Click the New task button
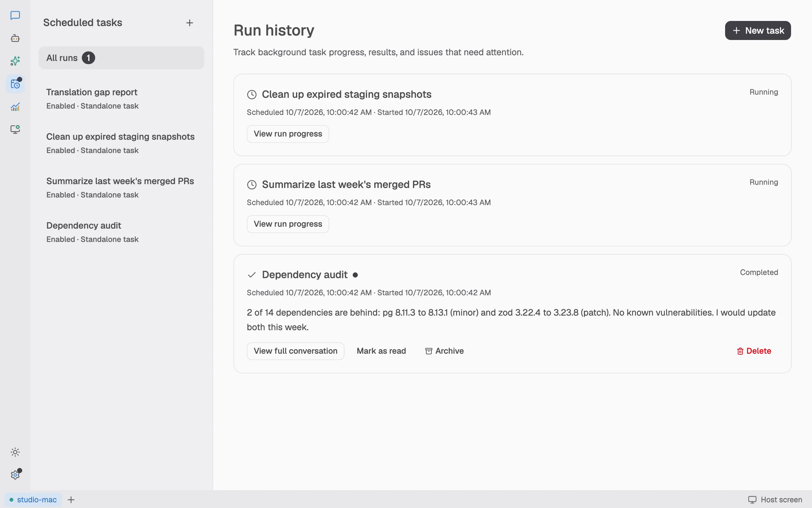812x508 pixels. click(758, 30)
